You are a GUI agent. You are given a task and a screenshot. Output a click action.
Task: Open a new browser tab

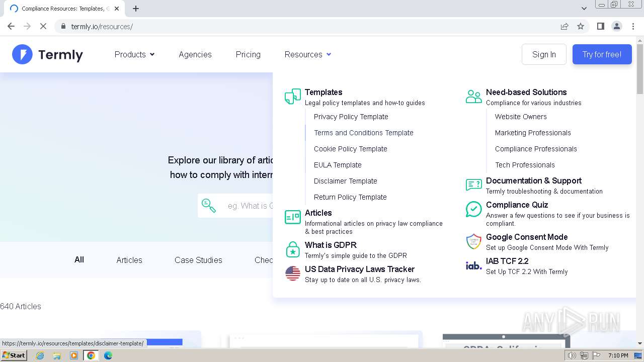136,9
